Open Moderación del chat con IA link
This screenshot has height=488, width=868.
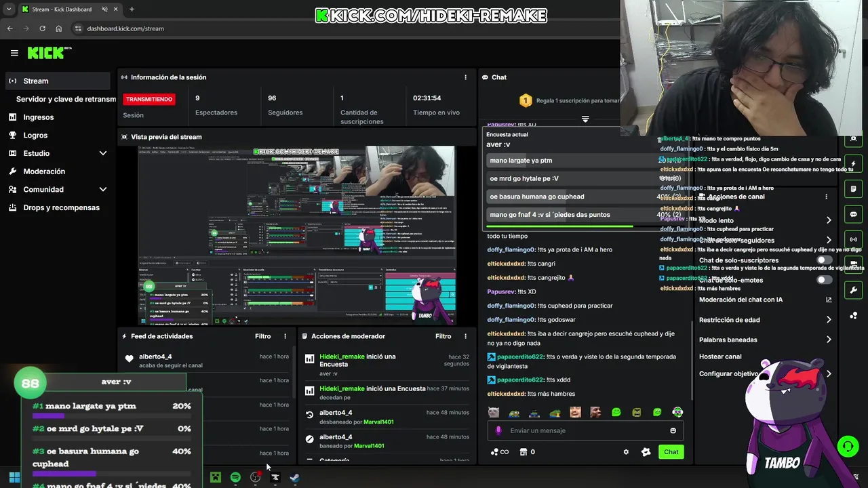(765, 300)
